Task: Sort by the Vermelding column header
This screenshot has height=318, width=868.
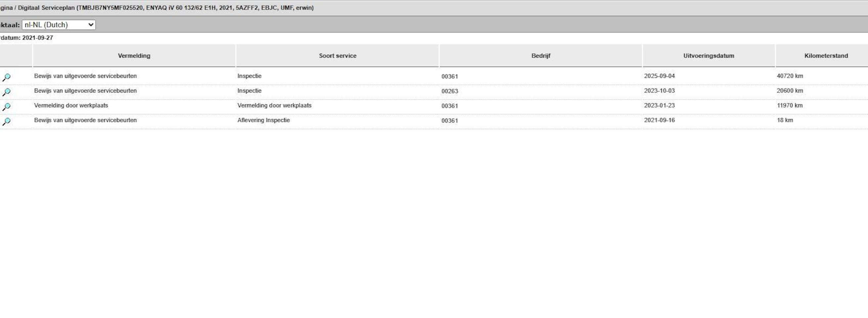Action: 134,56
